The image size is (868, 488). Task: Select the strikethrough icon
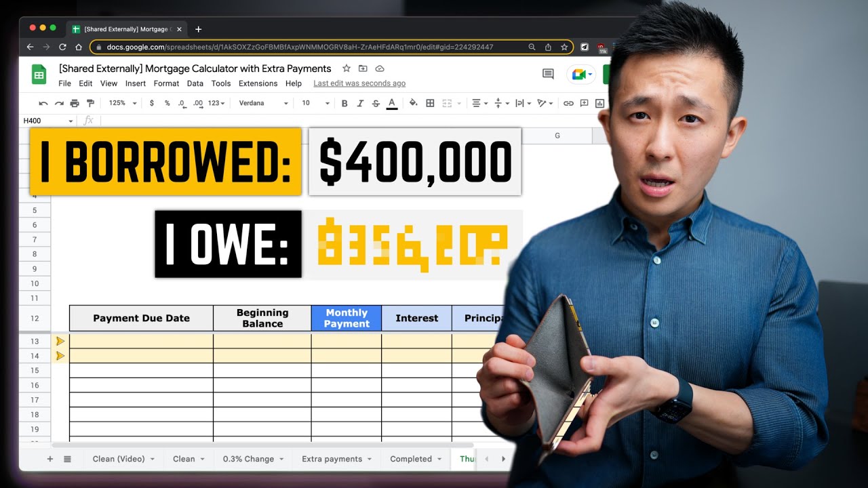[375, 103]
